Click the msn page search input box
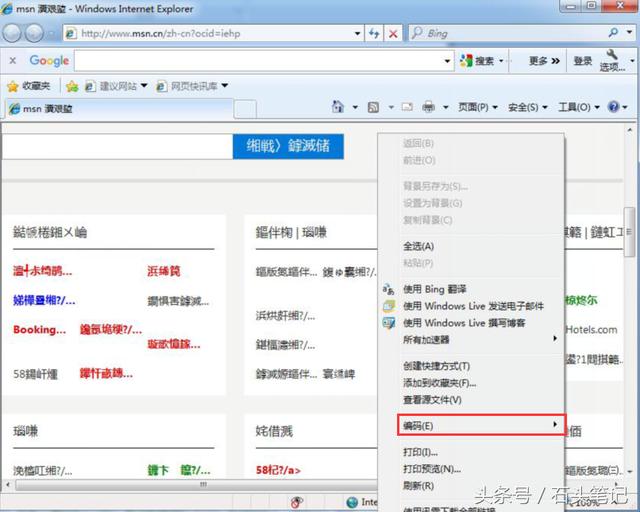The height and width of the screenshot is (512, 640). pos(118,146)
